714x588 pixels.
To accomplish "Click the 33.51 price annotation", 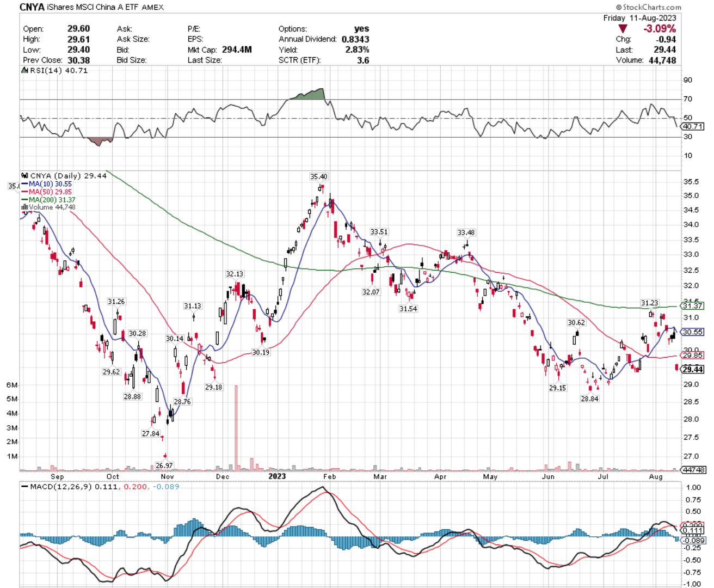I will (x=379, y=232).
